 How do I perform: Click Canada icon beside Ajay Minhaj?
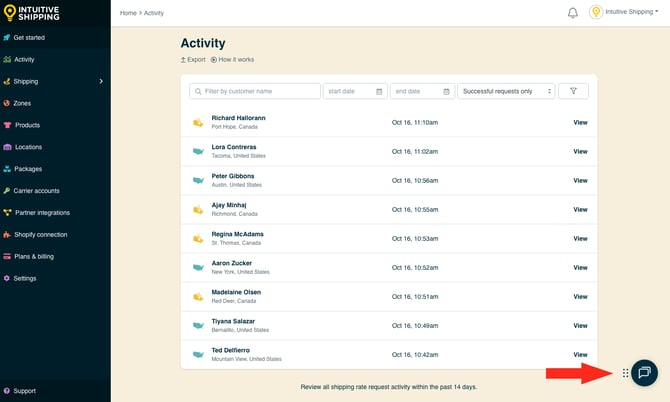click(x=198, y=210)
